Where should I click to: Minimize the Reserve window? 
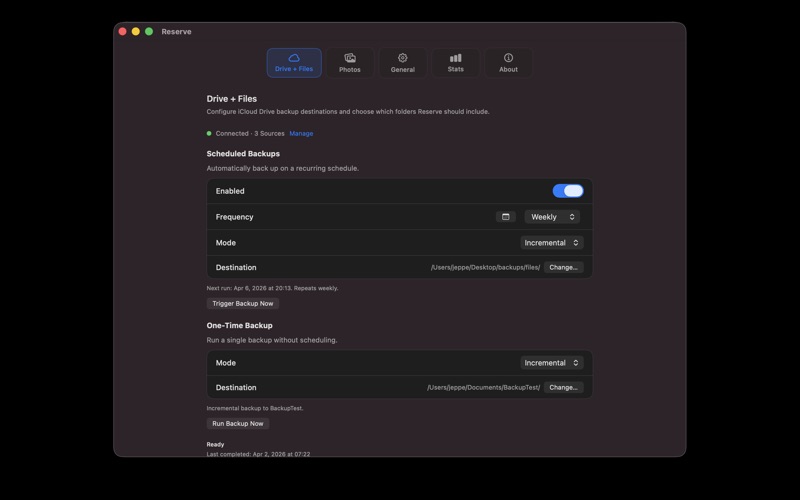136,32
